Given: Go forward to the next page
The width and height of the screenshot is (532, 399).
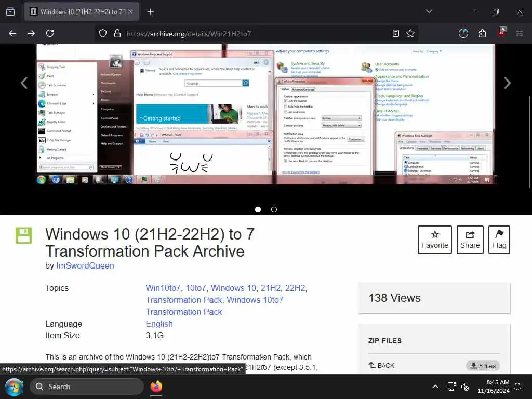Looking at the screenshot, I should point(31,33).
